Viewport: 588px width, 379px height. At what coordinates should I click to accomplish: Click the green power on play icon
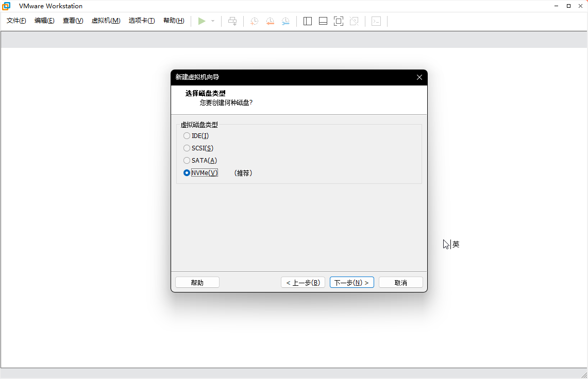pyautogui.click(x=201, y=21)
